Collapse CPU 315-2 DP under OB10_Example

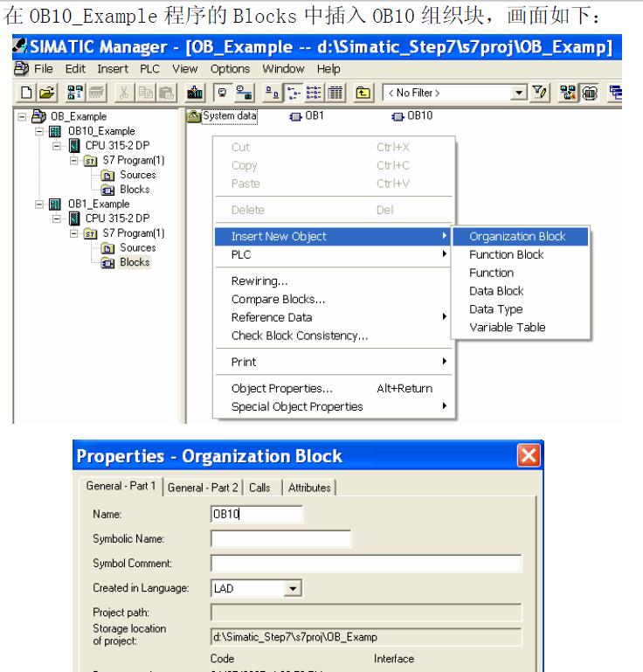tap(56, 146)
